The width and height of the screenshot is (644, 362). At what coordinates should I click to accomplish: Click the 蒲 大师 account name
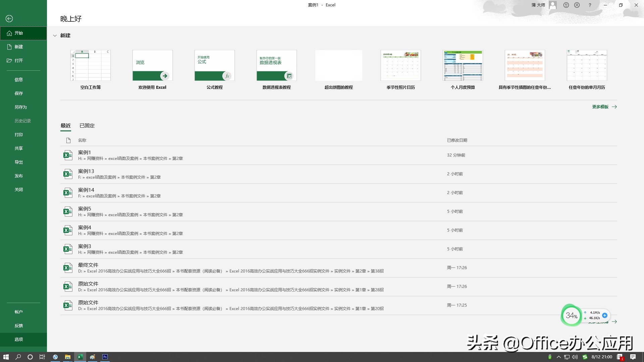[538, 5]
